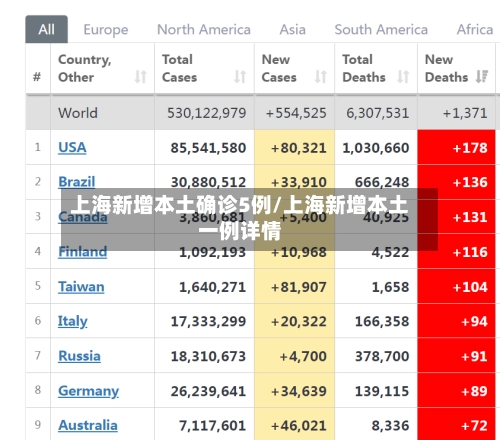Select the All tab
Image resolution: width=500 pixels, height=440 pixels.
point(46,29)
